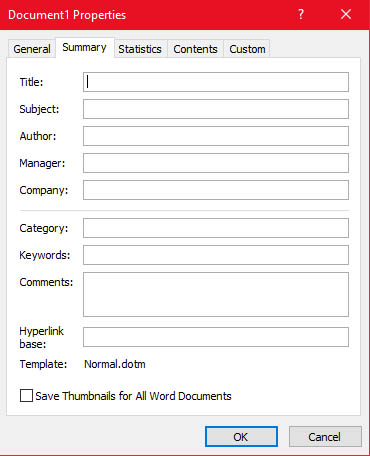
Task: Select the Manager text box
Action: pos(216,163)
